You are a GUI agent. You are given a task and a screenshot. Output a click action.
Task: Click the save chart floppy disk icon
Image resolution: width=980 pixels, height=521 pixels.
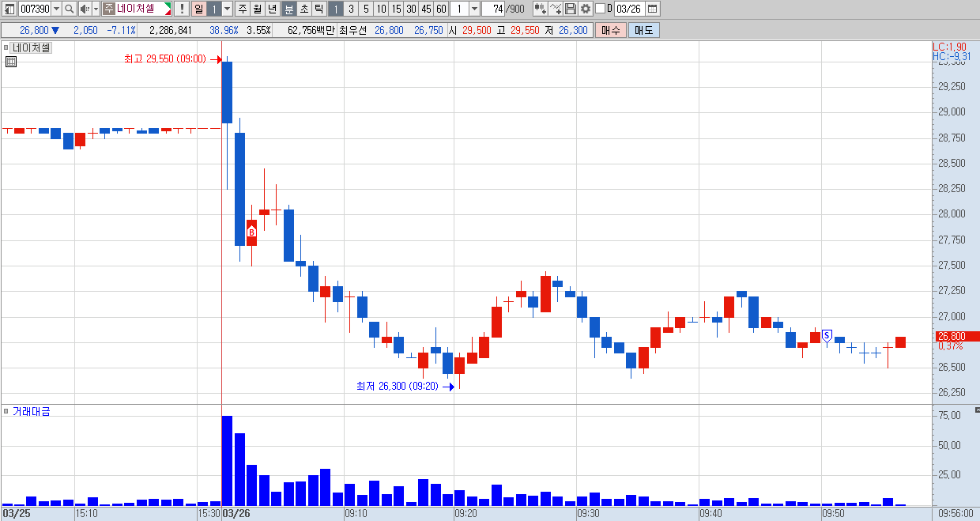[571, 9]
